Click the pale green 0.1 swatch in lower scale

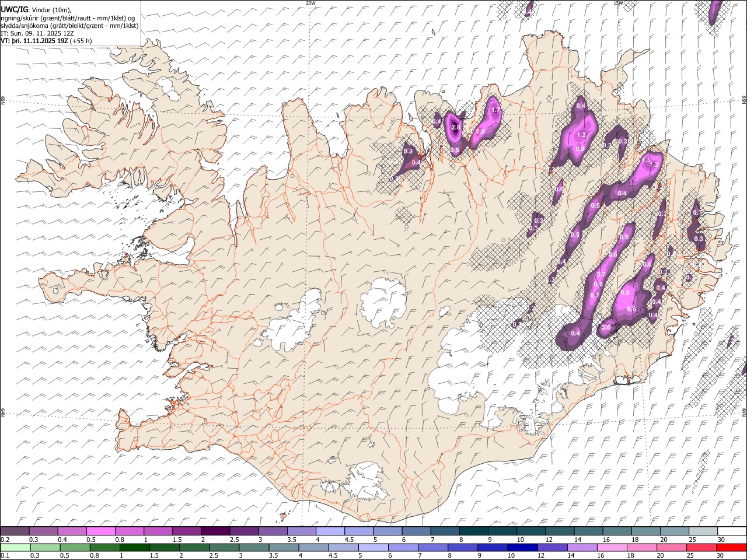coord(15,547)
